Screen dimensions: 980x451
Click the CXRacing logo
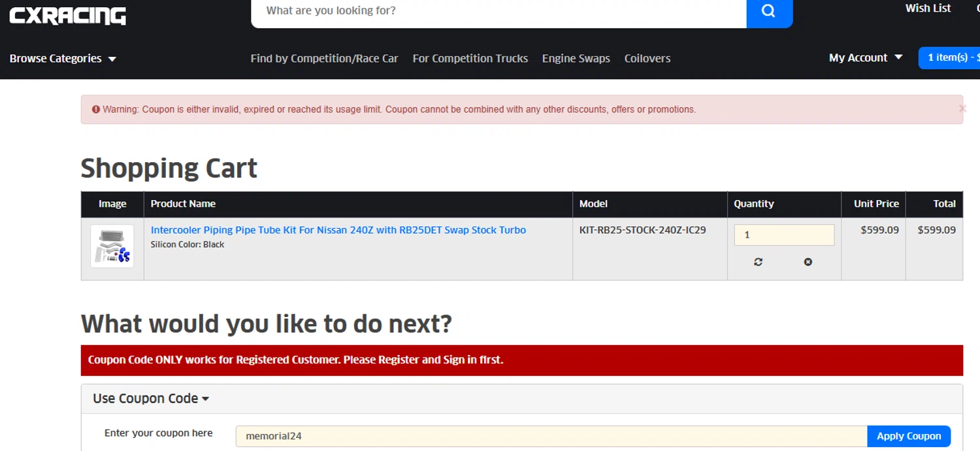[68, 16]
